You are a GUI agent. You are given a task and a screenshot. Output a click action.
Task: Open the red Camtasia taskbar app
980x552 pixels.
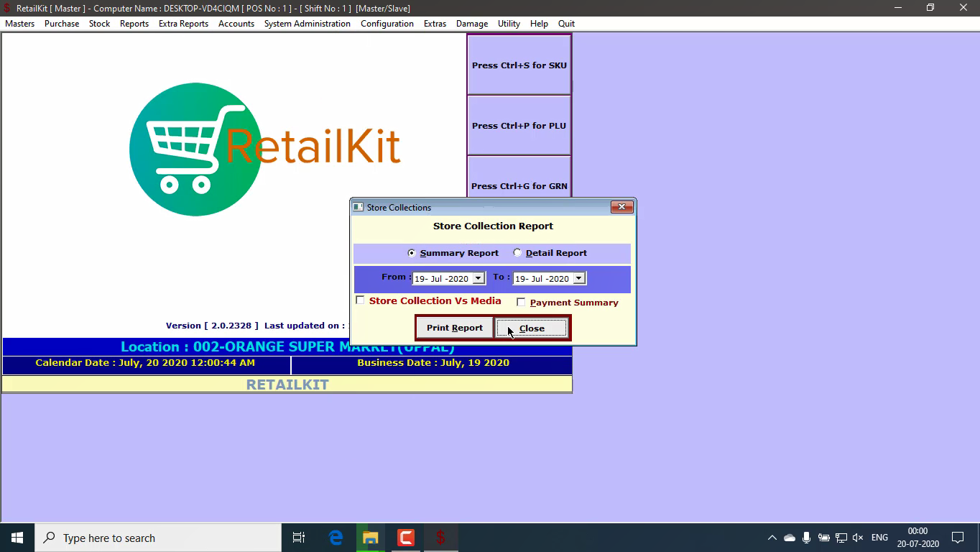[406, 538]
